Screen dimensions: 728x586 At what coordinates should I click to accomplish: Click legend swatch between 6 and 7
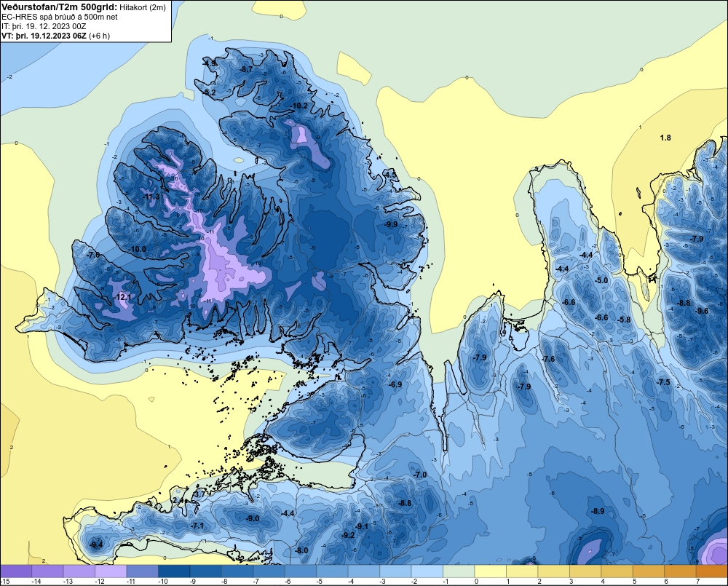(x=681, y=571)
